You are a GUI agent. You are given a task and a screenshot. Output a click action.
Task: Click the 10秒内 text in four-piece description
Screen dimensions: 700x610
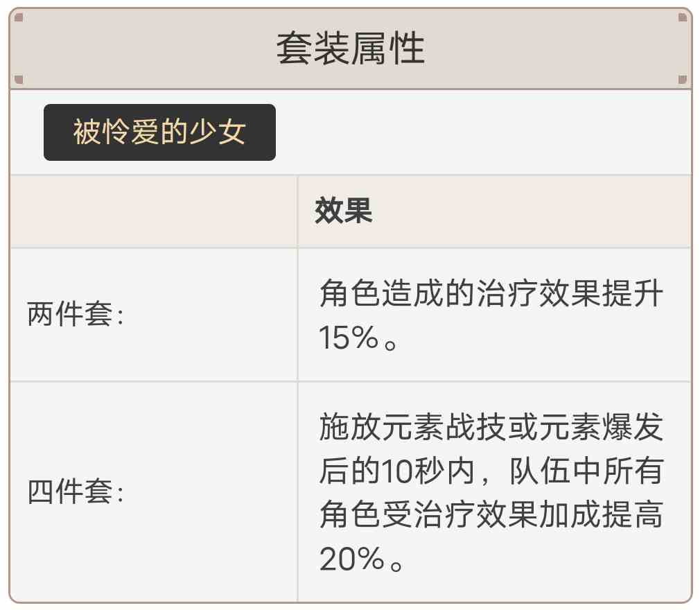click(428, 471)
